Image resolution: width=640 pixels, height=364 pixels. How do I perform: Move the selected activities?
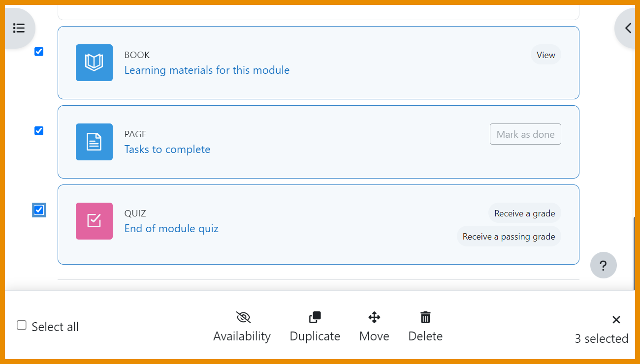(x=374, y=326)
